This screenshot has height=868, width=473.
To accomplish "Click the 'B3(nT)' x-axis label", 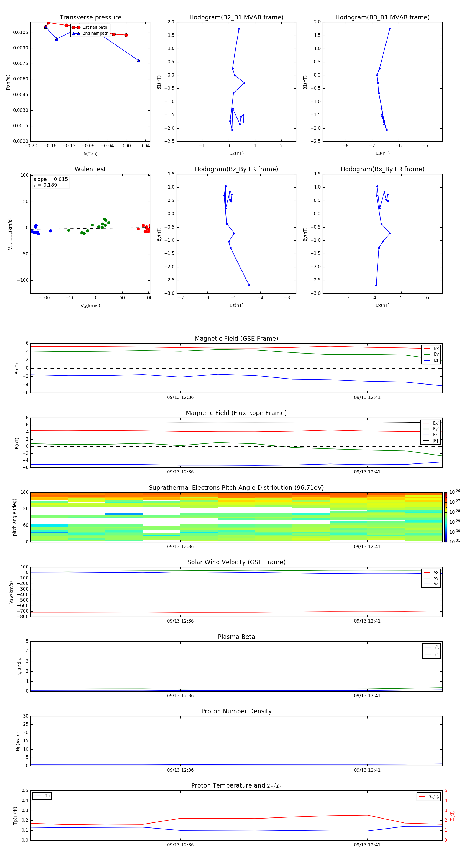I will click(x=382, y=153).
